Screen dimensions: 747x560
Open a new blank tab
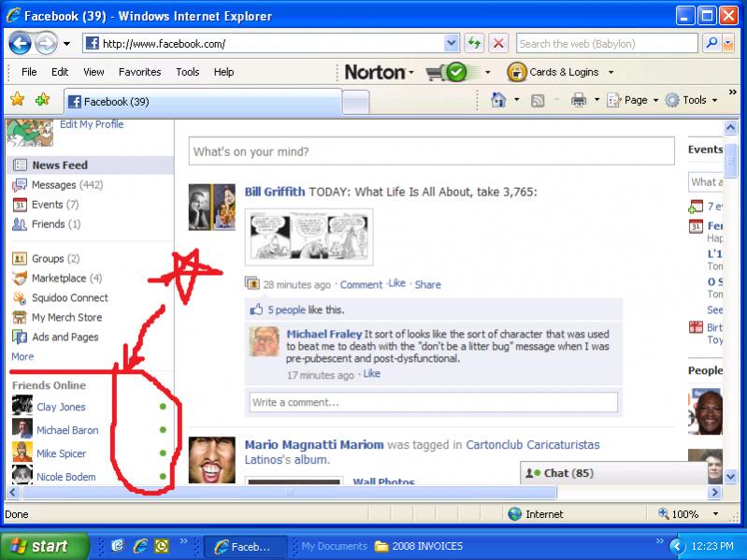tap(355, 103)
